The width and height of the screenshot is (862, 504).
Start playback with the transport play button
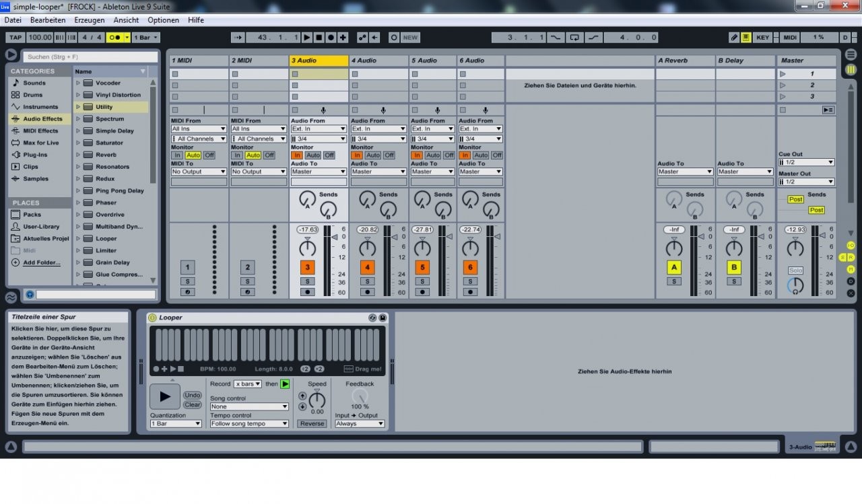click(x=307, y=38)
